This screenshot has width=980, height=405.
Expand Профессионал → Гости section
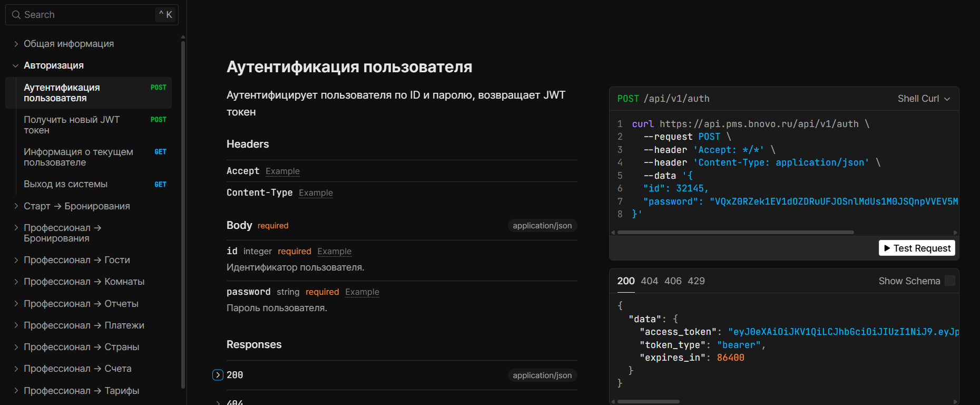[x=16, y=260]
